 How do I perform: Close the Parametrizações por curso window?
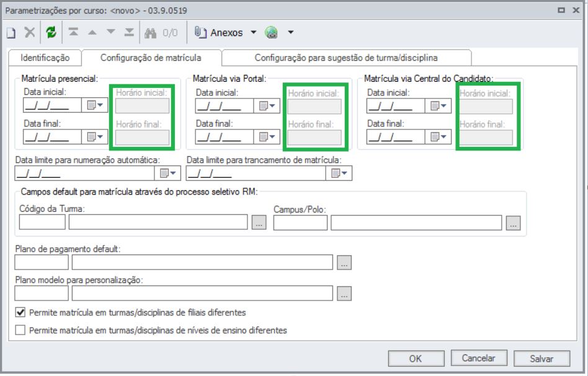[x=576, y=10]
